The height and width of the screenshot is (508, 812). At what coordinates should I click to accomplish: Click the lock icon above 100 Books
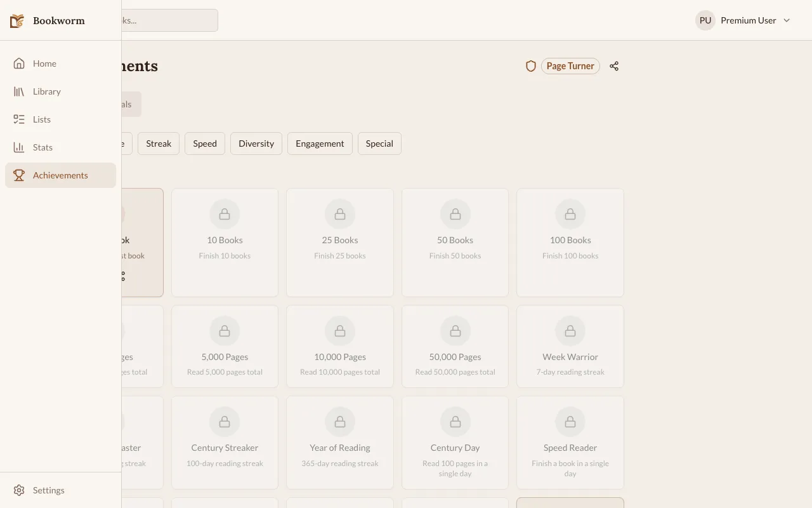(x=570, y=215)
